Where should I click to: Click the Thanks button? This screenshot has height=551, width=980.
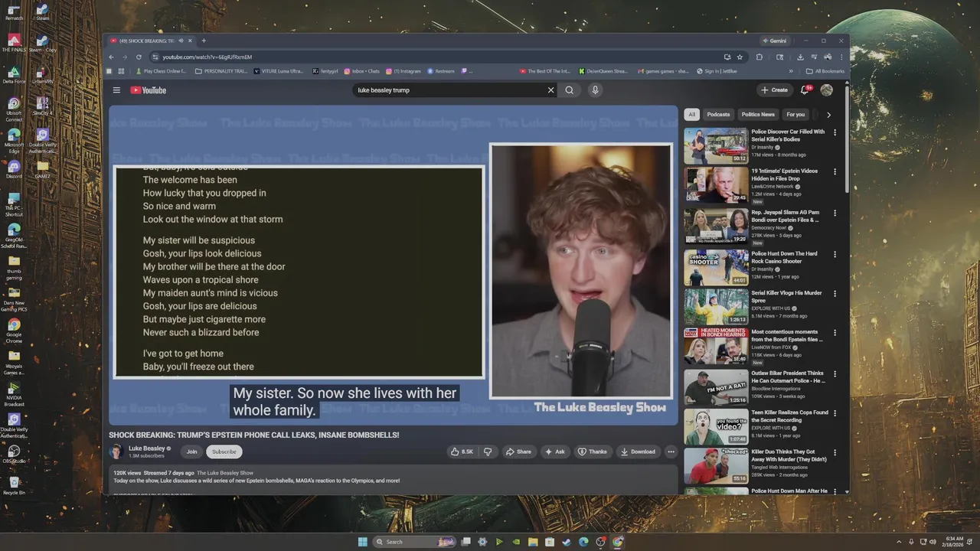point(593,452)
